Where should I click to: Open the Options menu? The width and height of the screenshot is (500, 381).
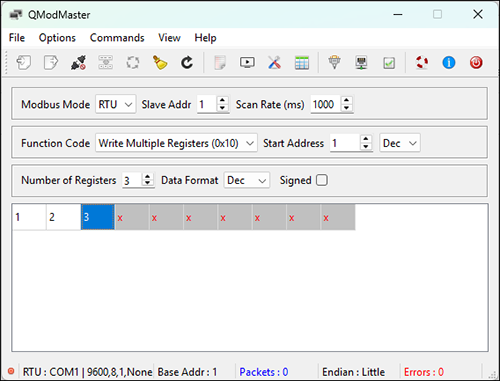pos(57,38)
